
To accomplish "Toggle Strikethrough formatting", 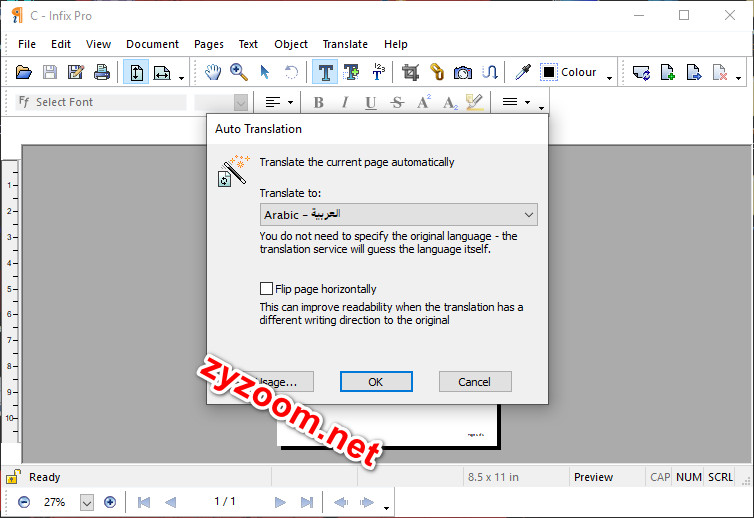I will (397, 102).
